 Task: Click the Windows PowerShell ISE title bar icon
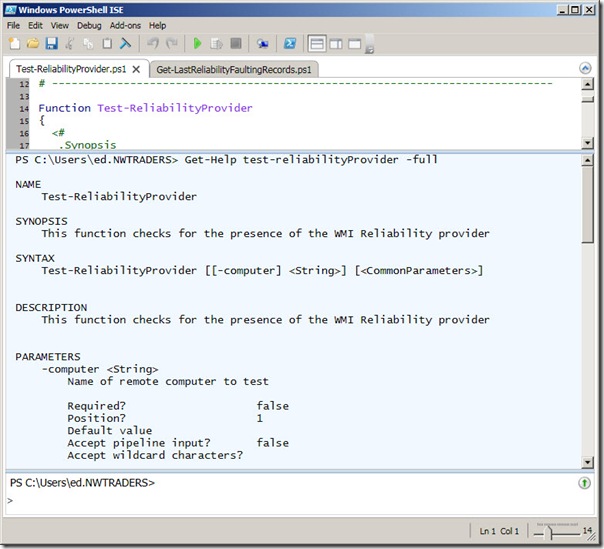[x=10, y=10]
